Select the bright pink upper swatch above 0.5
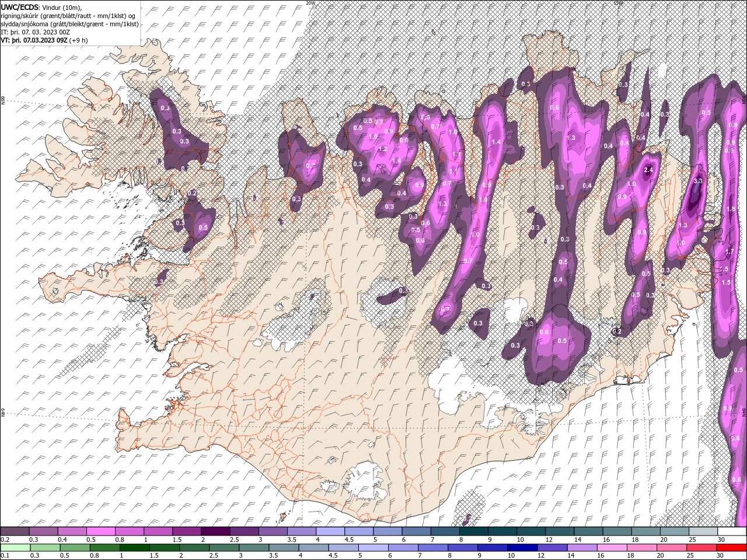This screenshot has height=560, width=747. (x=100, y=531)
